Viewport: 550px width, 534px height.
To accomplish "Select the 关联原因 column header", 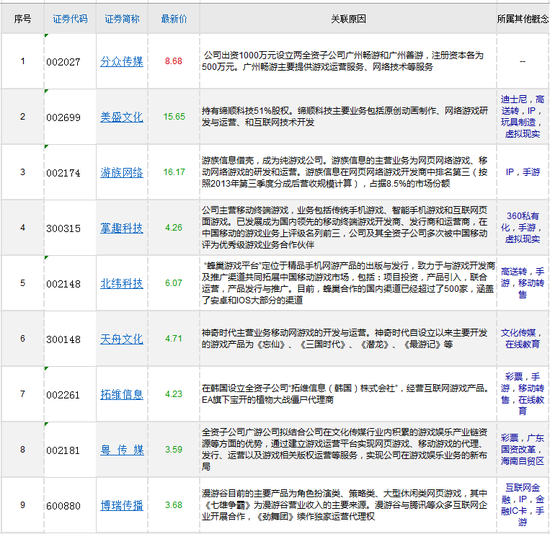I will [x=348, y=19].
